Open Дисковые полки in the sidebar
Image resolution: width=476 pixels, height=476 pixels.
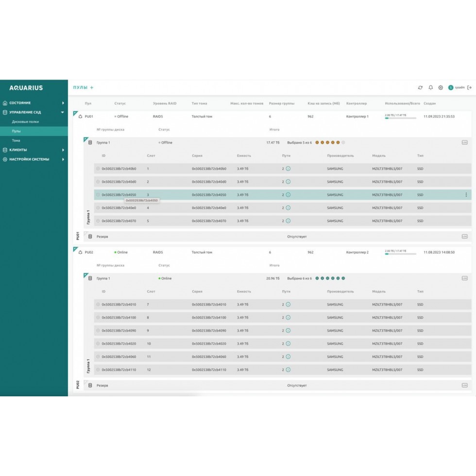pos(25,122)
